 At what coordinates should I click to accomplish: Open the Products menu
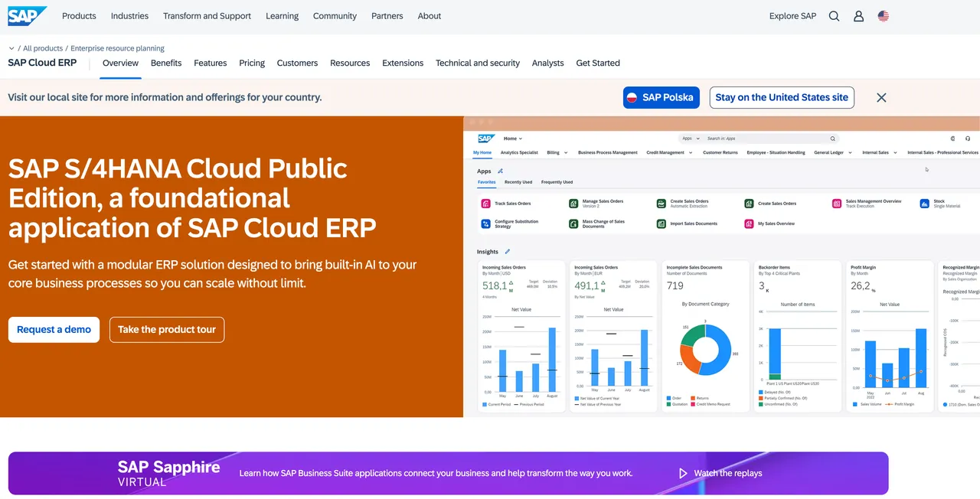point(79,16)
